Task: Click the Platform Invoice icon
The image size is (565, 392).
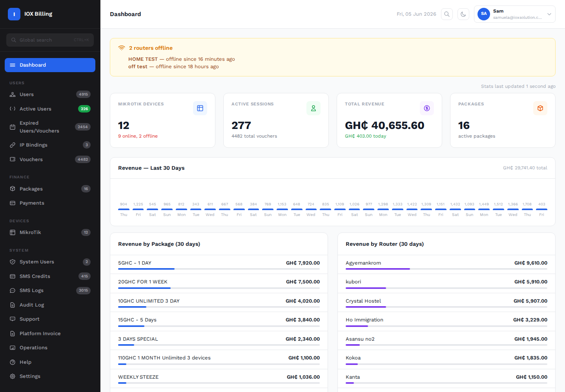Action: coord(13,334)
